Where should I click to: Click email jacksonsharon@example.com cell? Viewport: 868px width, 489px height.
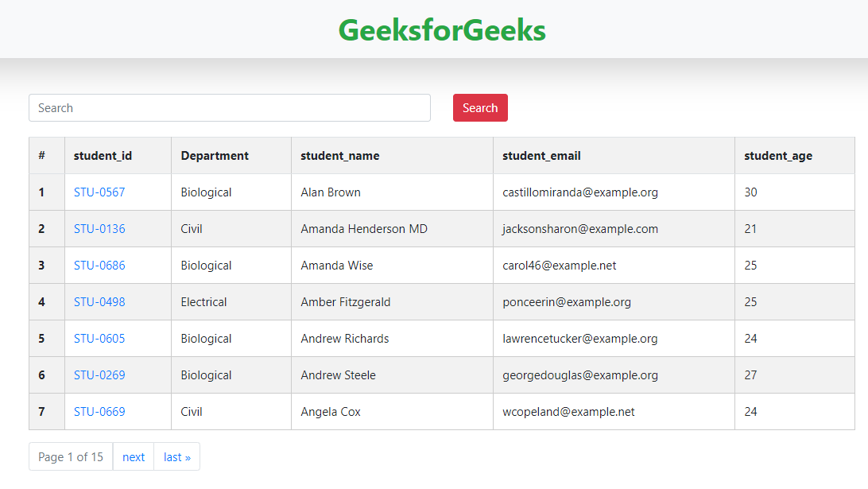click(580, 229)
